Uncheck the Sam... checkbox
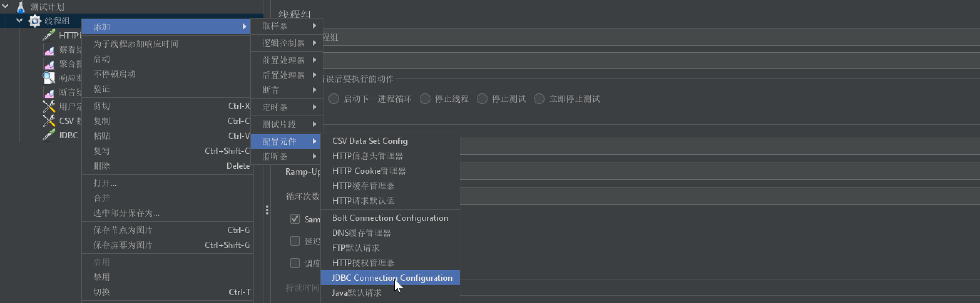Viewport: 980px width, 303px height. [295, 219]
